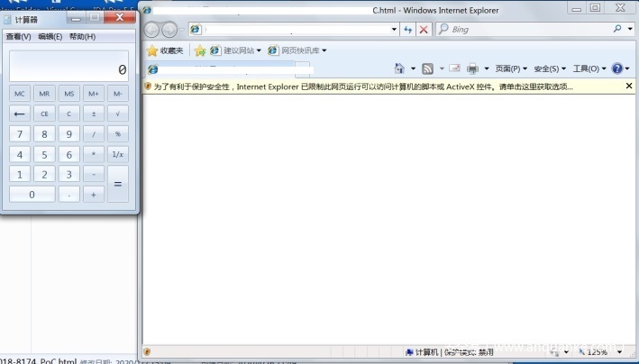Open the 工具(O) Tools menu

[x=589, y=68]
